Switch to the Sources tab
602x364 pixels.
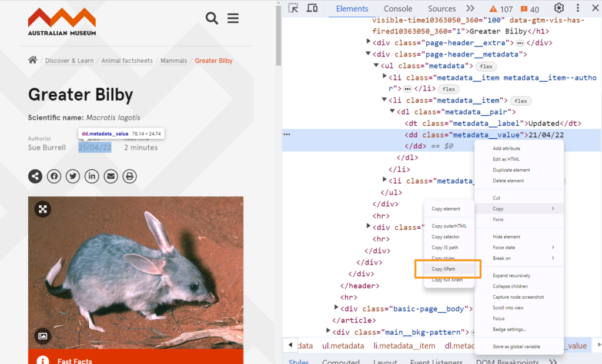pos(442,8)
